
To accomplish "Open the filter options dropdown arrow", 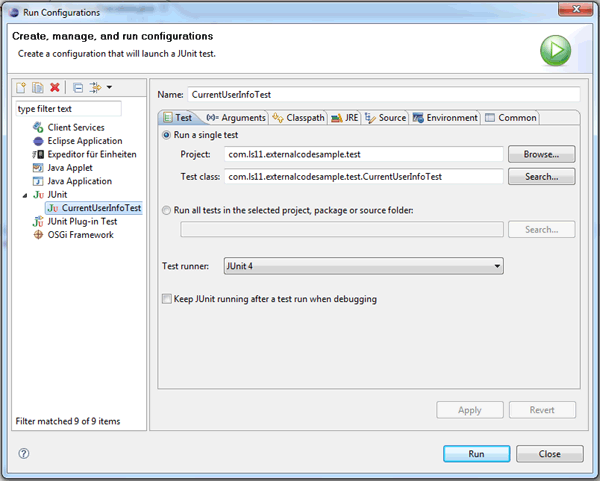I will point(109,88).
